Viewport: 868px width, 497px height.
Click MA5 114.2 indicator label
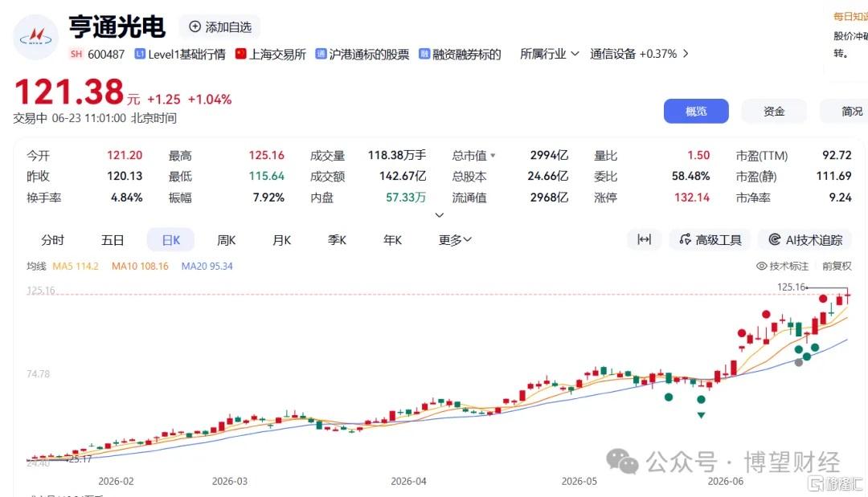[x=76, y=266]
